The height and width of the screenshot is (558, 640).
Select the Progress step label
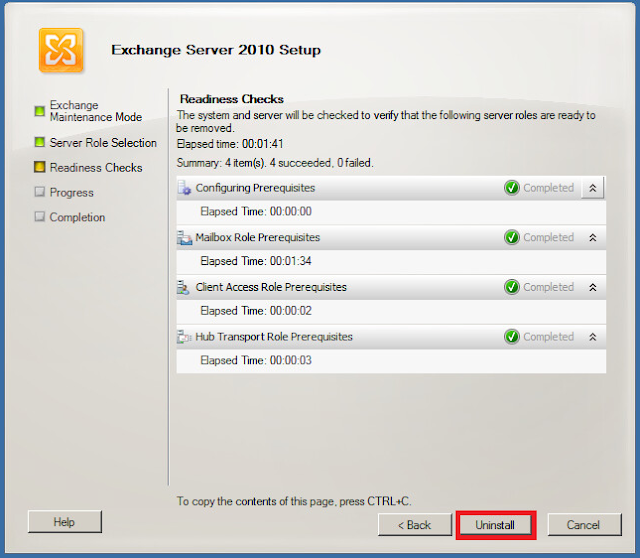click(x=71, y=193)
